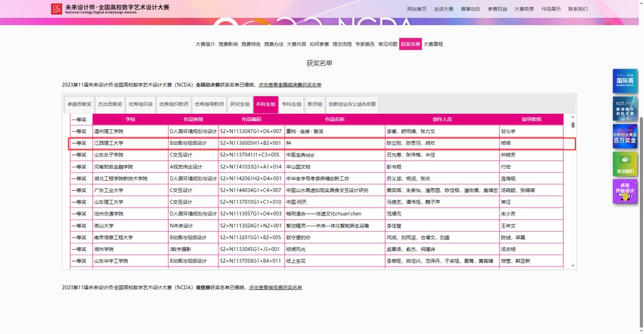
Task: Click work title 中医宝典app
Action: [x=299, y=155]
